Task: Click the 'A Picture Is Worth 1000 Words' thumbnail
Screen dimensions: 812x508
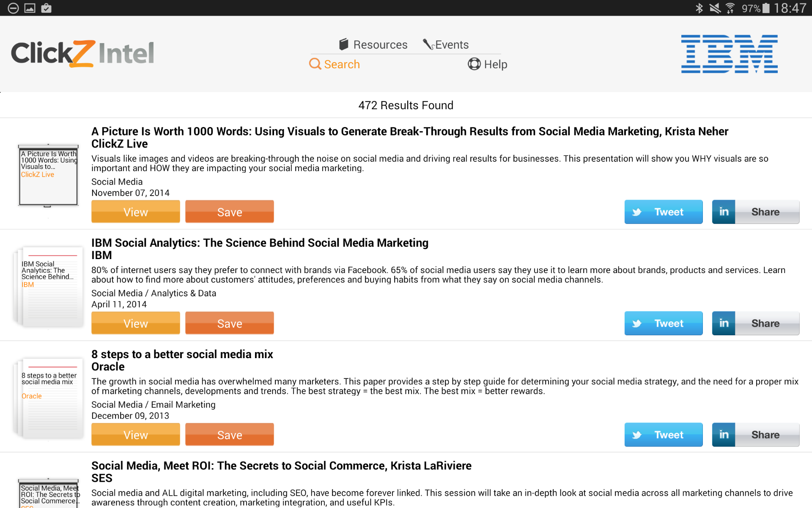Action: coord(48,175)
